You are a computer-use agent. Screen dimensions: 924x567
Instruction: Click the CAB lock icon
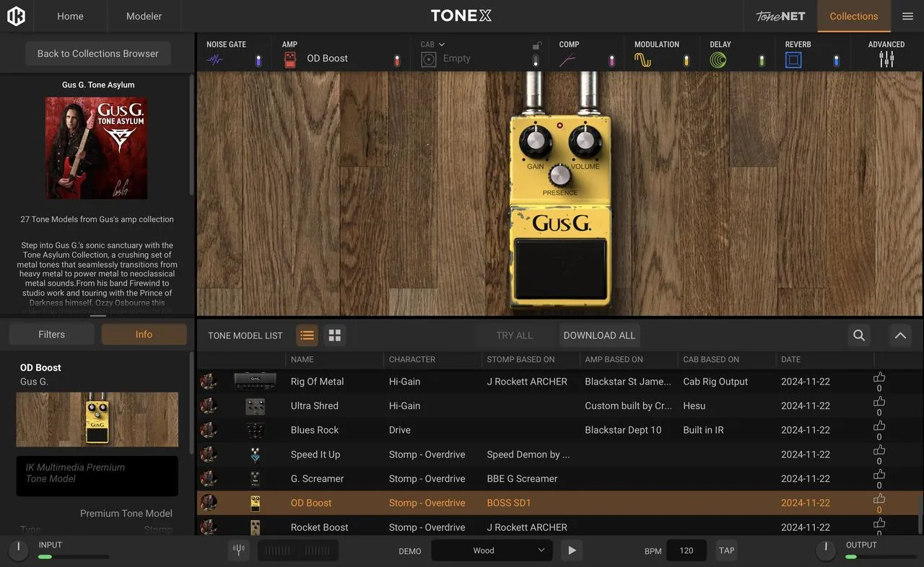[x=536, y=45]
